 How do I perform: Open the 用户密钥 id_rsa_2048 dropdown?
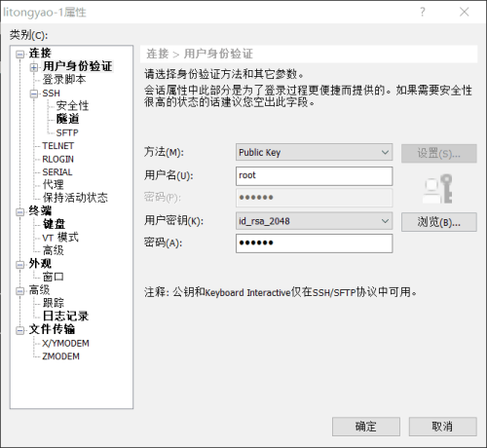pos(314,221)
